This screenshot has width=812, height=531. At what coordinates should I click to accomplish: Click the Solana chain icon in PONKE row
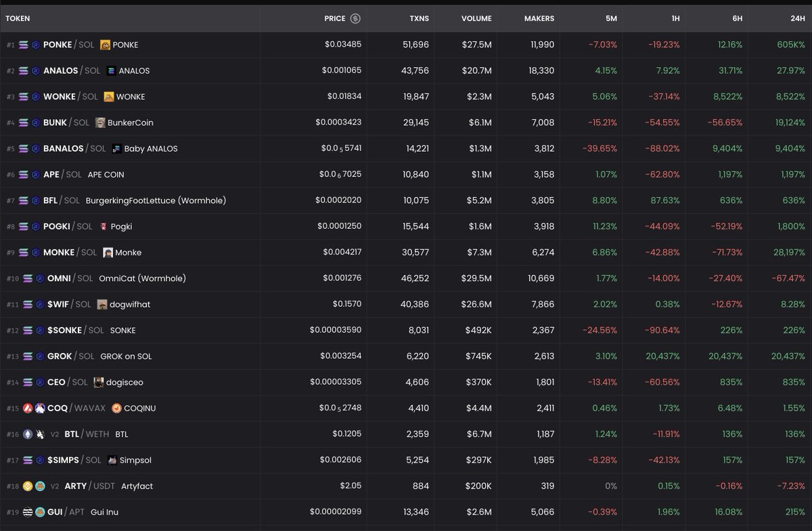[24, 45]
